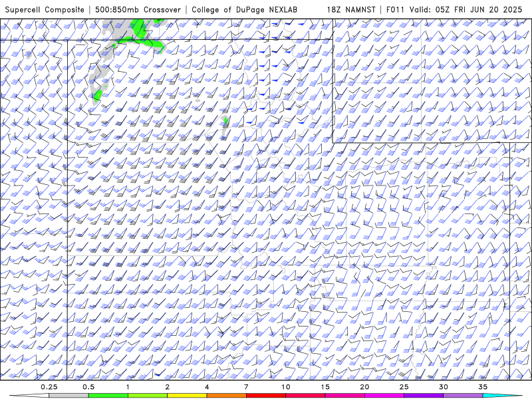This screenshot has height=399, width=532.
Task: Click the legend value "2"
Action: click(x=168, y=387)
